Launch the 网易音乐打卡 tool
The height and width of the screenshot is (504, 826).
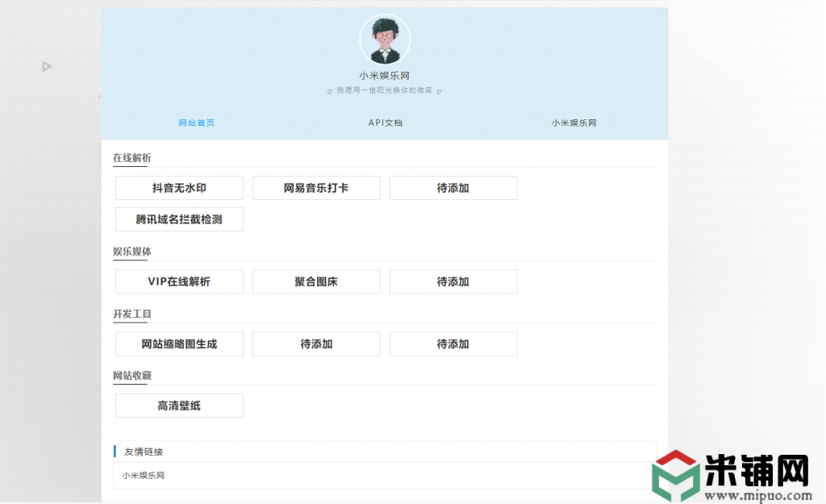click(x=316, y=188)
